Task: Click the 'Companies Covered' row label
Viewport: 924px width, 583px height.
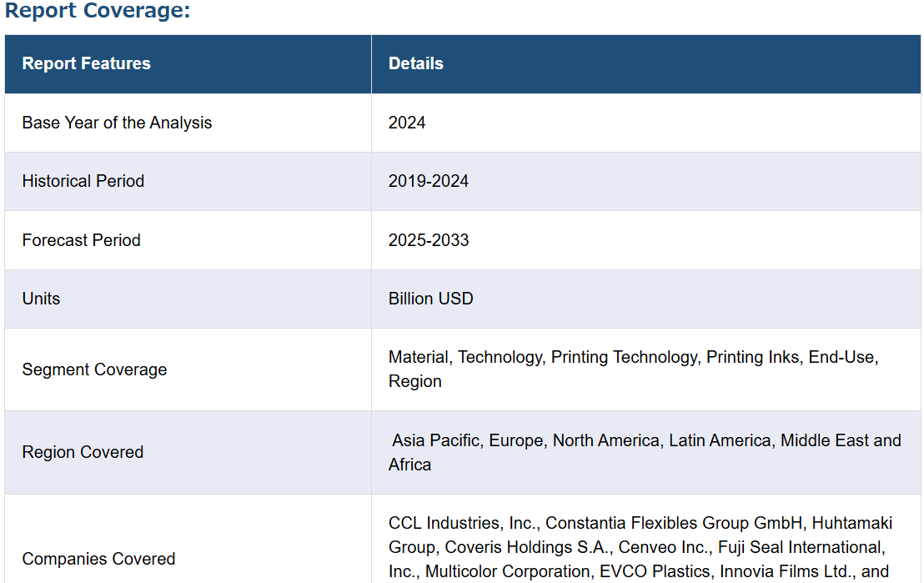Action: tap(98, 559)
